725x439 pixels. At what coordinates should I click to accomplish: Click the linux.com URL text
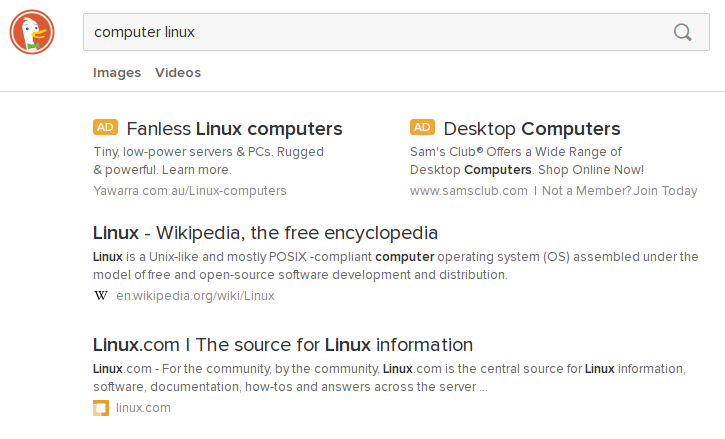tap(143, 408)
